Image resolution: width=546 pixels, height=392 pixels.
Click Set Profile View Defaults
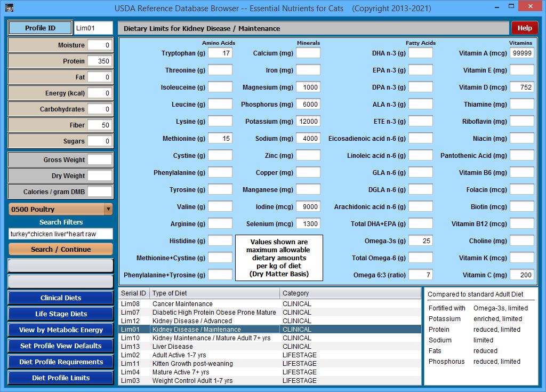click(x=61, y=346)
